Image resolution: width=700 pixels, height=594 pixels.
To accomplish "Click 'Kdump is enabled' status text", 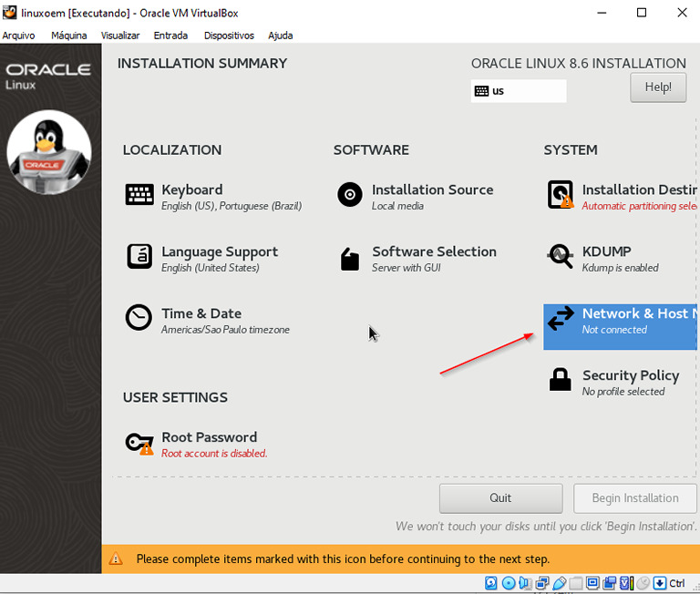I will point(620,268).
